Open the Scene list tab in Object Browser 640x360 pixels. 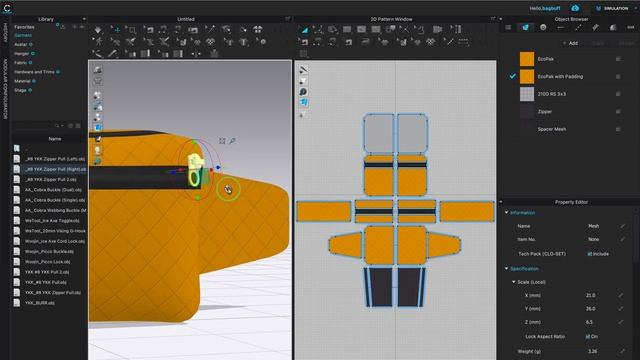pyautogui.click(x=508, y=27)
